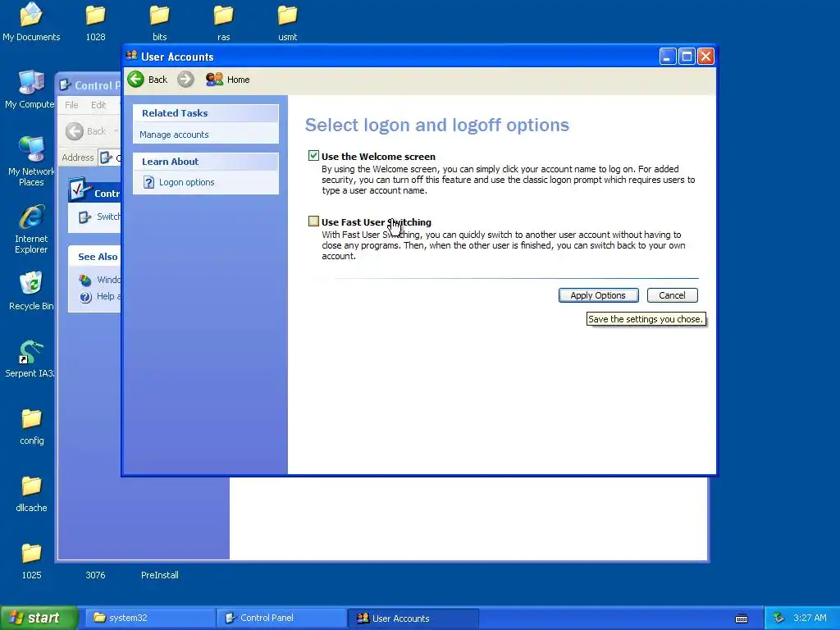This screenshot has height=630, width=840.
Task: Click Control Panel window title bar icon
Action: point(66,85)
